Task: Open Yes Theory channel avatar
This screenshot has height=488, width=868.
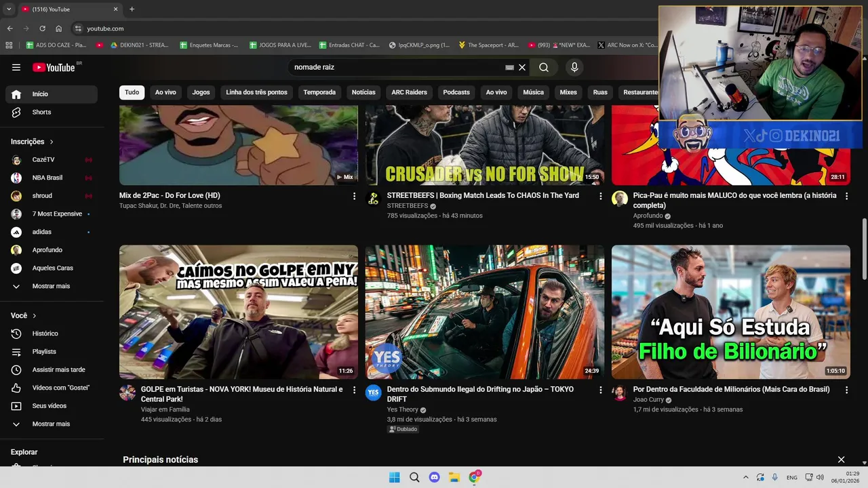Action: (x=374, y=393)
